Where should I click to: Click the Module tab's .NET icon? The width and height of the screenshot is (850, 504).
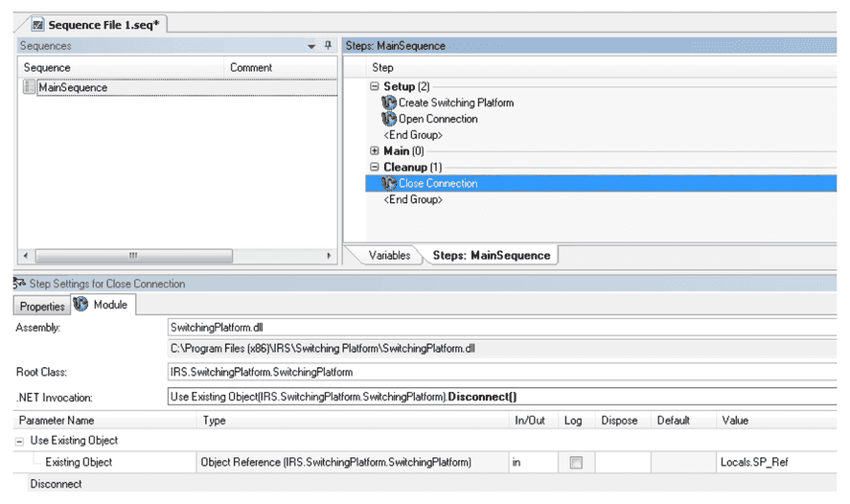(80, 304)
